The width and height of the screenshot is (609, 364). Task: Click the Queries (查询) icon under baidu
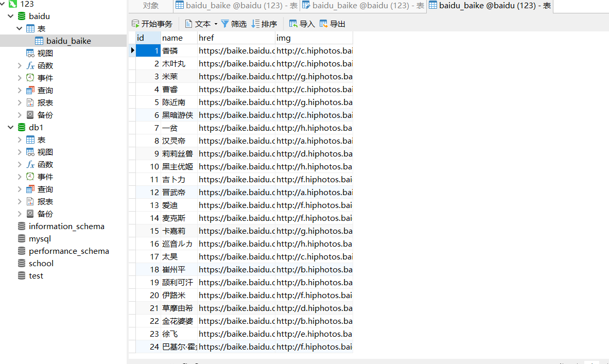(x=30, y=90)
